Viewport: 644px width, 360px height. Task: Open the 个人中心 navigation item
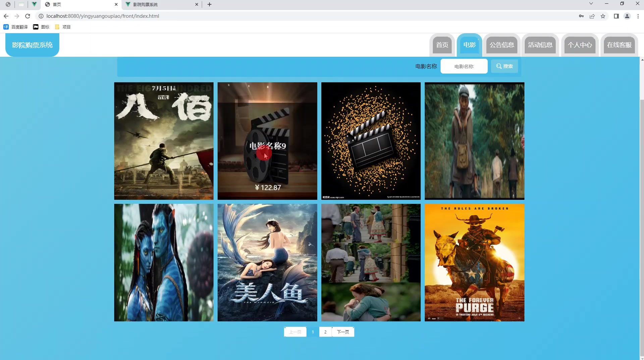(x=580, y=45)
